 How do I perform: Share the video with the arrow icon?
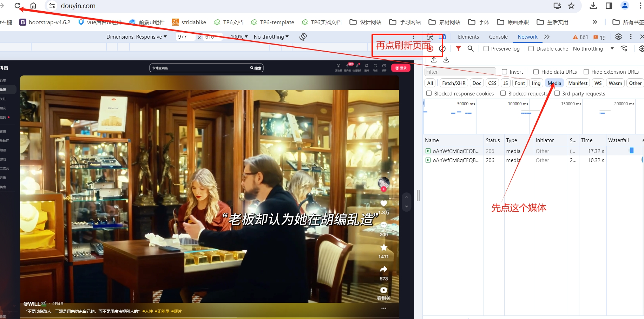[384, 269]
